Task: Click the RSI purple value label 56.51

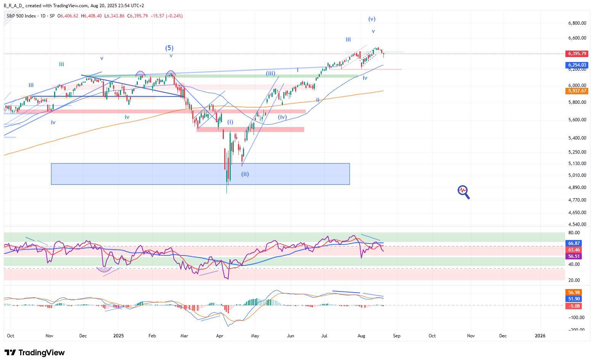Action: 574,257
